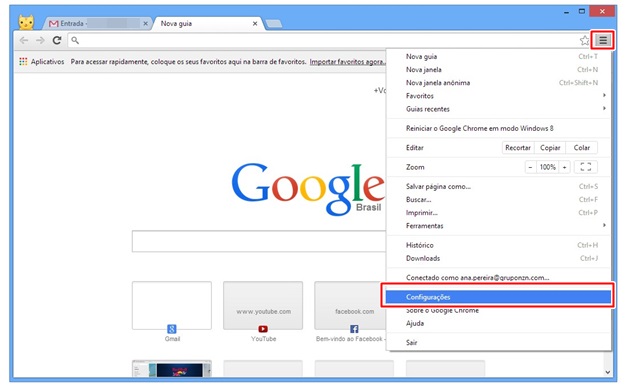Select Reiniciar o Google Chrome em modo Windows 8

(499, 128)
